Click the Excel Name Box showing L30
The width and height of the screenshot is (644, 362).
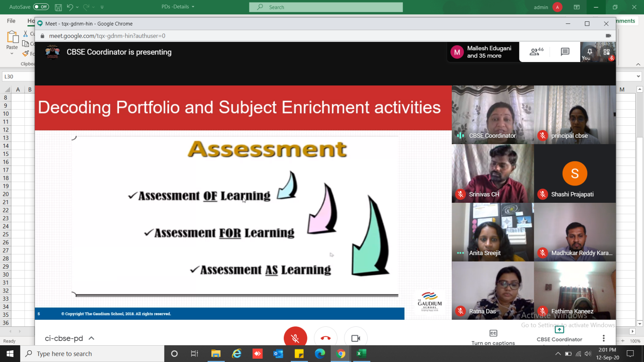click(18, 77)
